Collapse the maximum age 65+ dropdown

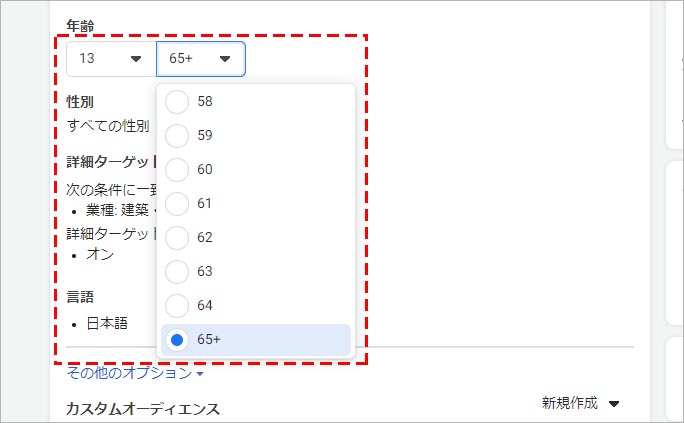200,59
